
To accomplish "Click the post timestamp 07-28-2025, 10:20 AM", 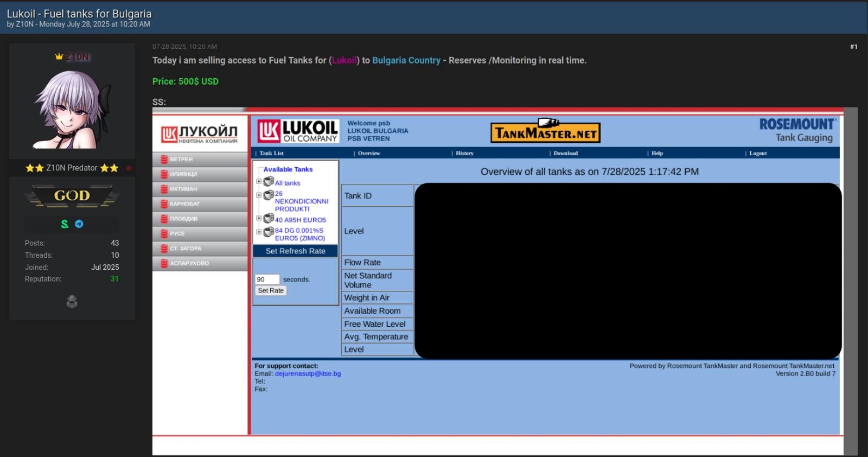I will [184, 47].
